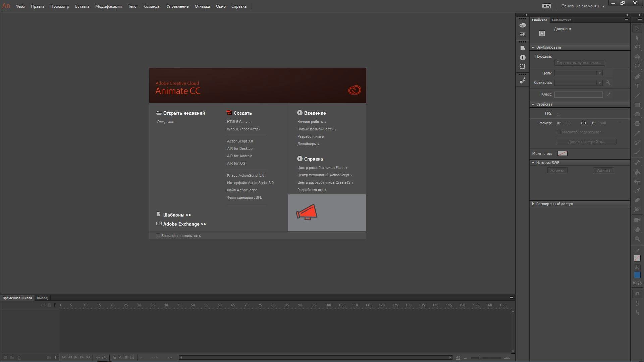Click the blue fill color swatch
This screenshot has width=644, height=362.
pos(637,275)
